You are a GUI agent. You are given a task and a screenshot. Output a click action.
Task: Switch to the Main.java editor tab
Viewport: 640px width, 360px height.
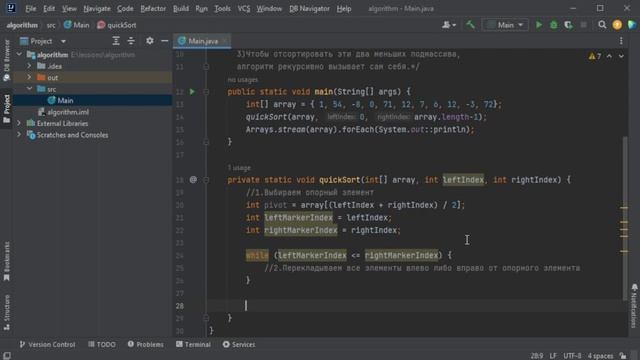[203, 41]
